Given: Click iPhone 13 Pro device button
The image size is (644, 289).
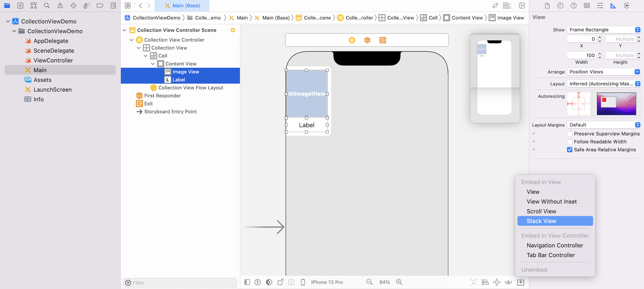Looking at the screenshot, I should (x=326, y=282).
